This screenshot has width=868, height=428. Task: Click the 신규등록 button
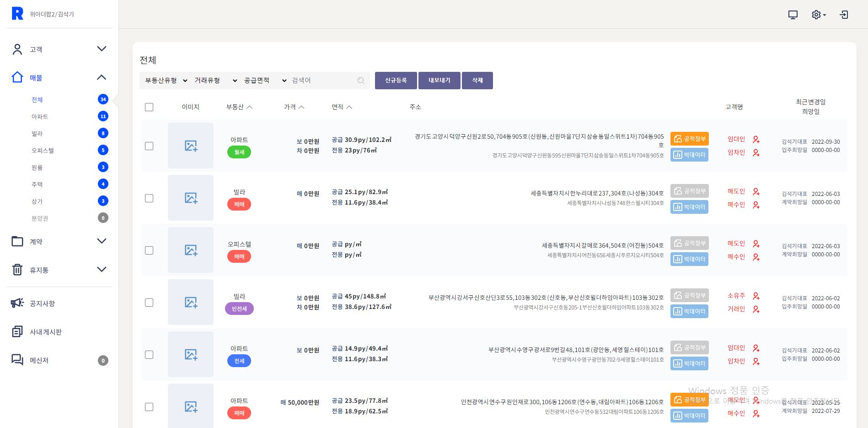396,81
